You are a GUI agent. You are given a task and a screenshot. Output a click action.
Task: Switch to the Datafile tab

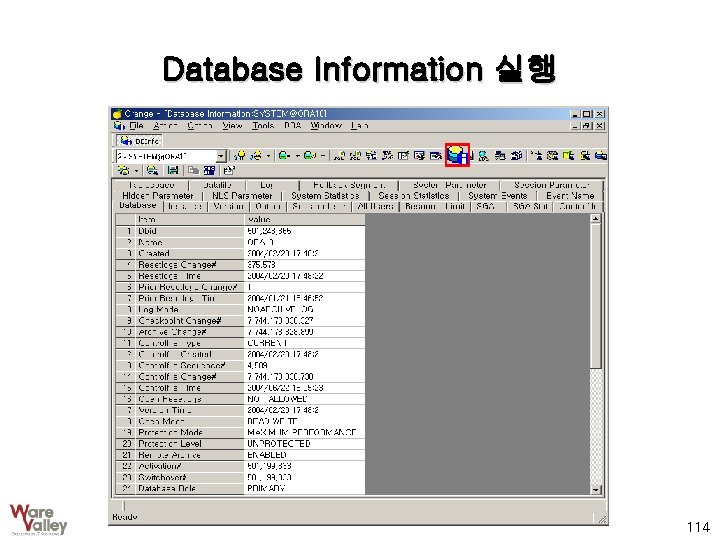tap(217, 185)
